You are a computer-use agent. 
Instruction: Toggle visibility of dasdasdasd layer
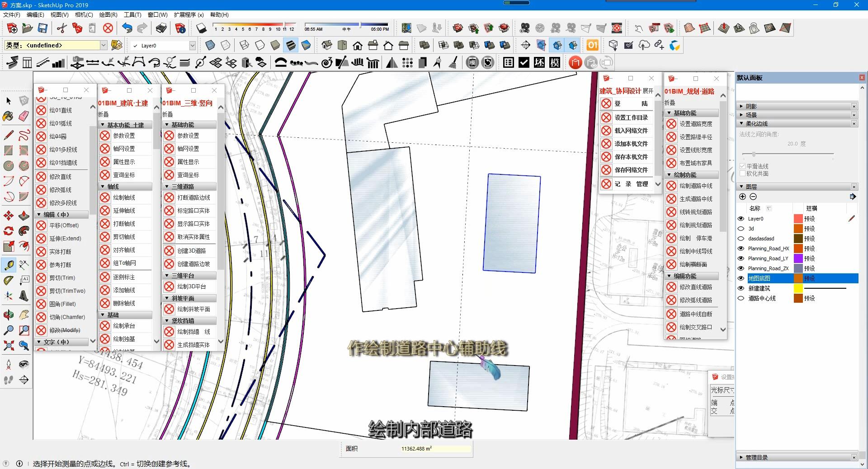click(x=741, y=239)
